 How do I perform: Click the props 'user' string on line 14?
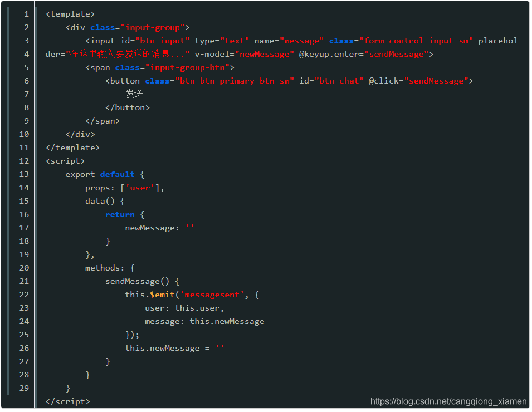pyautogui.click(x=140, y=188)
